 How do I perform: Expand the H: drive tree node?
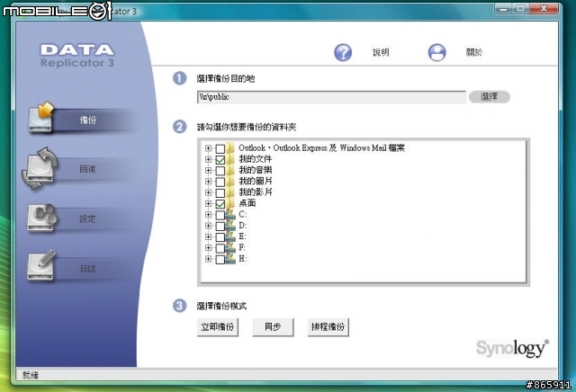pyautogui.click(x=208, y=259)
